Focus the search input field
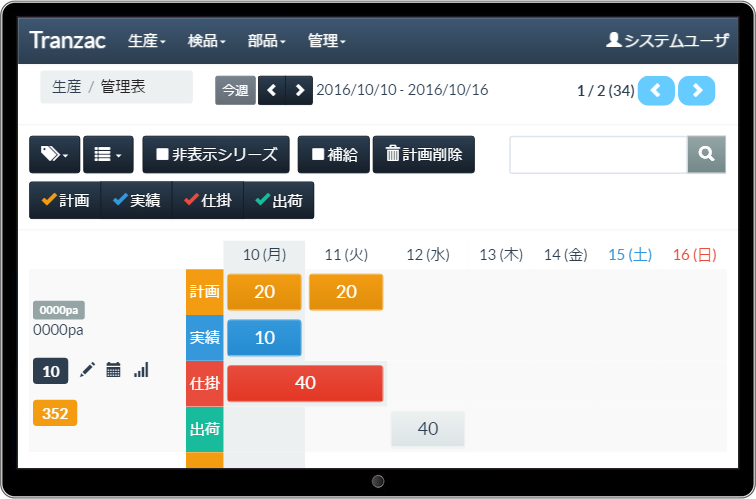The image size is (756, 499). pos(598,154)
